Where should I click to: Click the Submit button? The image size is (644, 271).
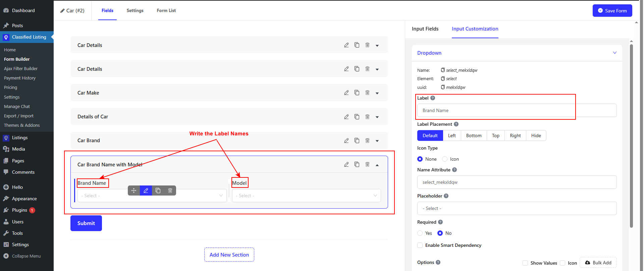click(86, 223)
